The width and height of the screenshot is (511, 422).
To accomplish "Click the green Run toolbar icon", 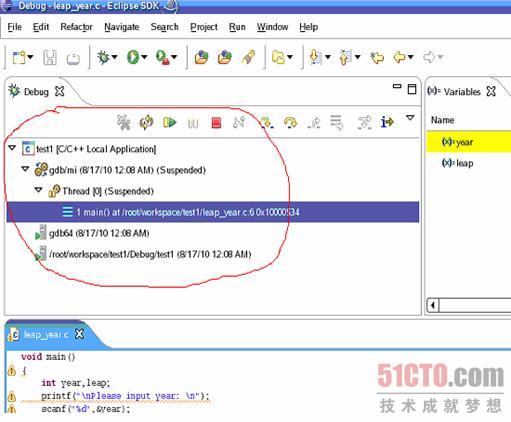I will 133,57.
